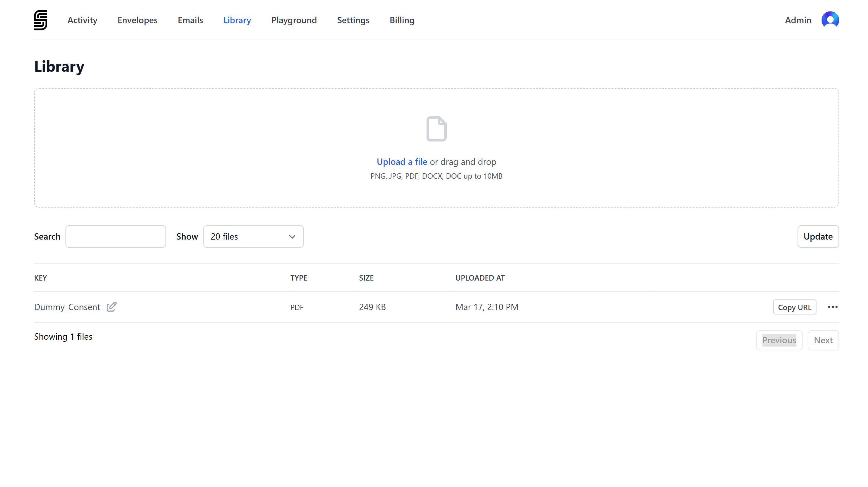868x487 pixels.
Task: Open the Playground page
Action: coord(294,20)
